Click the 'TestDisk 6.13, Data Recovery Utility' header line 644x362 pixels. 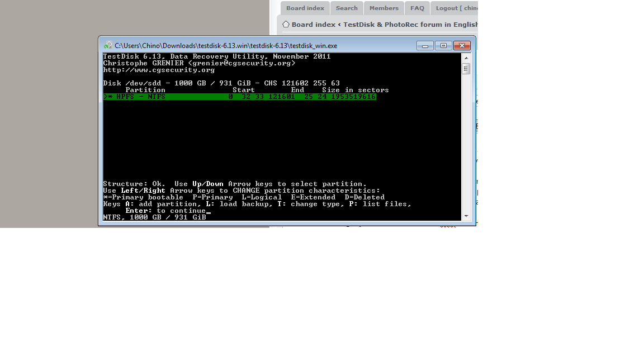coord(217,56)
